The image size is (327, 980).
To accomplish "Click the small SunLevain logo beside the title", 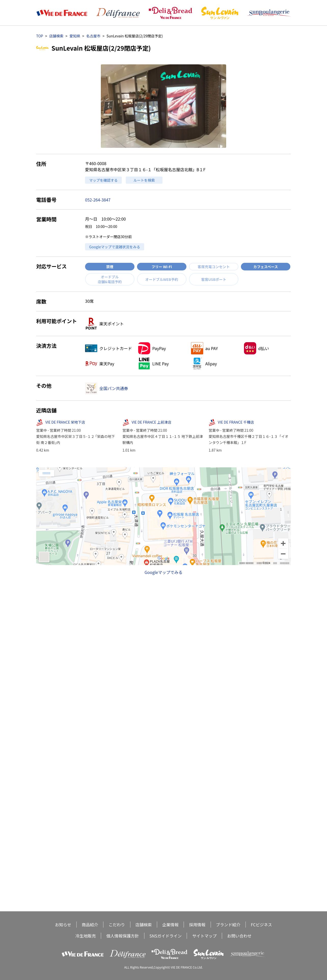I will [42, 48].
